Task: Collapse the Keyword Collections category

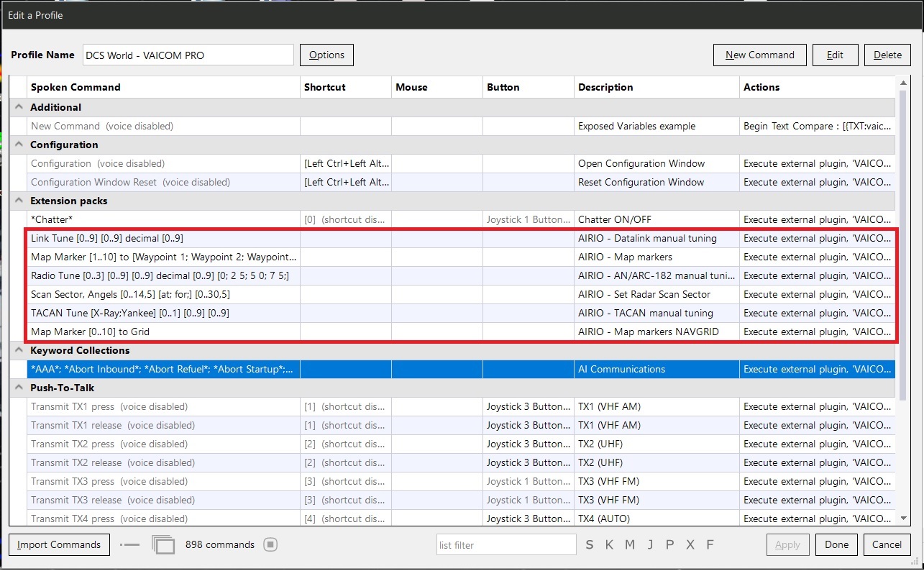Action: (18, 350)
